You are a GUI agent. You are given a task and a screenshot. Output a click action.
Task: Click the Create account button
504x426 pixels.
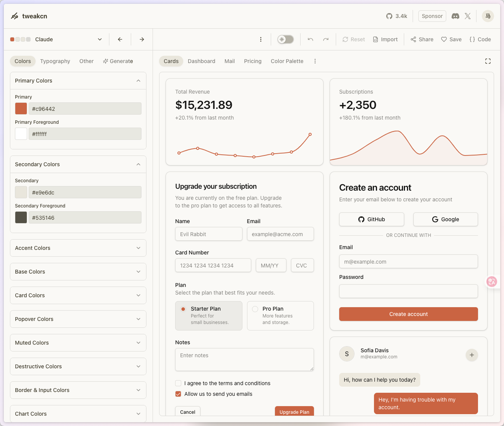pyautogui.click(x=408, y=314)
